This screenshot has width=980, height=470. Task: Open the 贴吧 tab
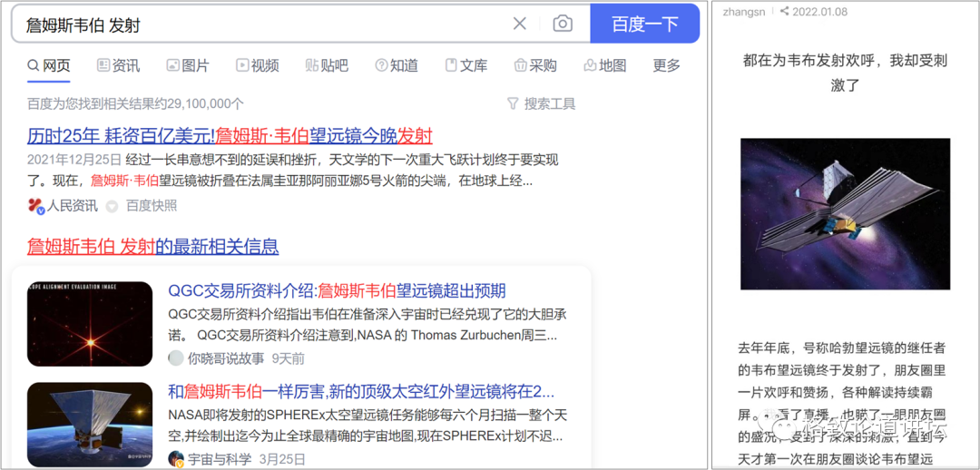(327, 65)
